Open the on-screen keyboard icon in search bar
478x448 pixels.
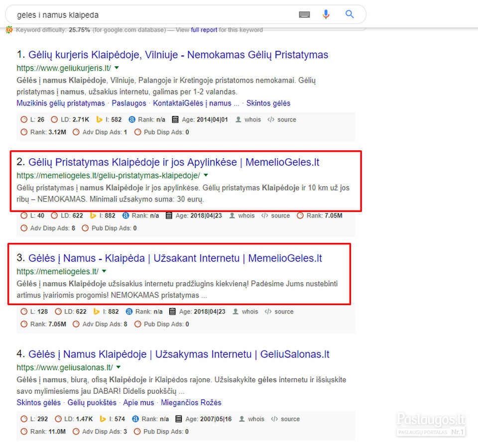(x=304, y=14)
